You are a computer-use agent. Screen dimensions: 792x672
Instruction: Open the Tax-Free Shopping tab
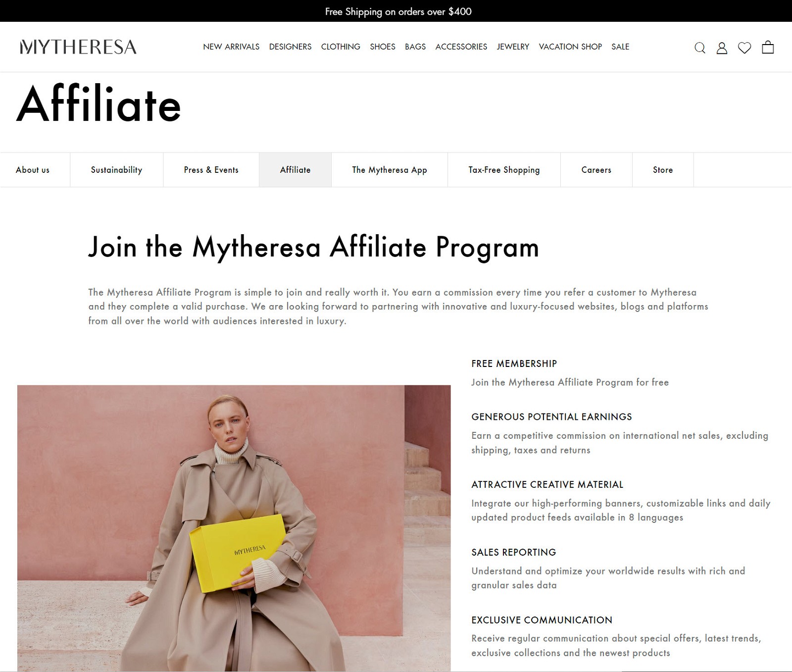point(504,170)
